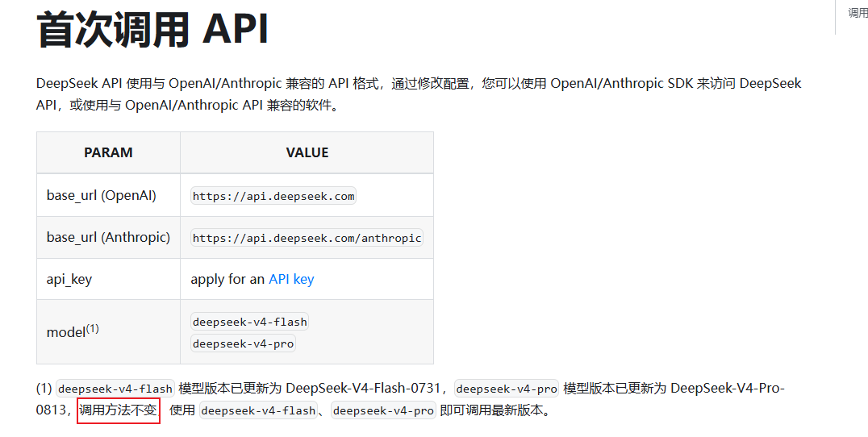Click the https://api.deepseek.com code value
Viewport: 868px width, 437px height.
pos(273,197)
